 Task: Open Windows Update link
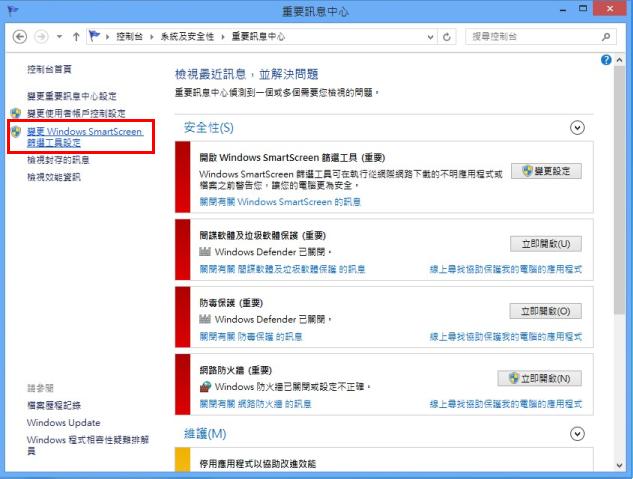63,423
